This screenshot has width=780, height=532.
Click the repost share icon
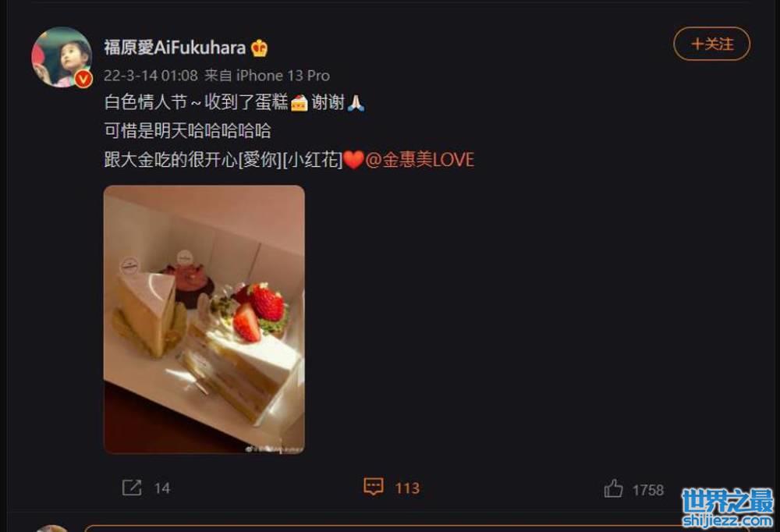132,488
